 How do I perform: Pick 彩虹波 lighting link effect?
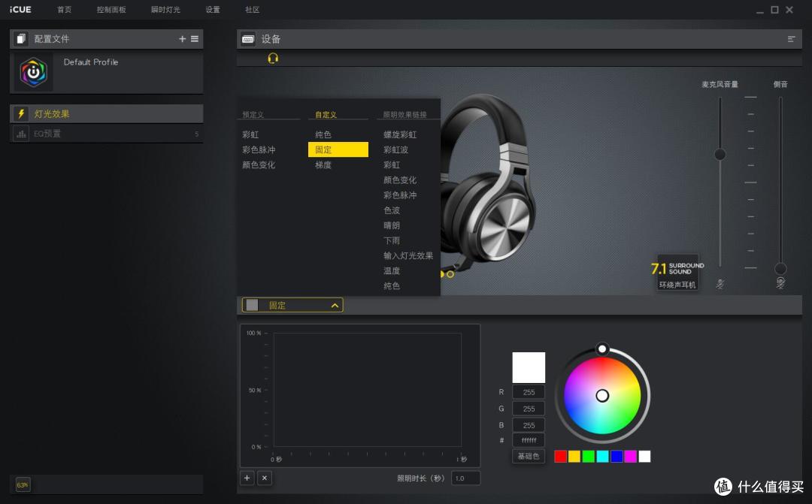pos(395,149)
